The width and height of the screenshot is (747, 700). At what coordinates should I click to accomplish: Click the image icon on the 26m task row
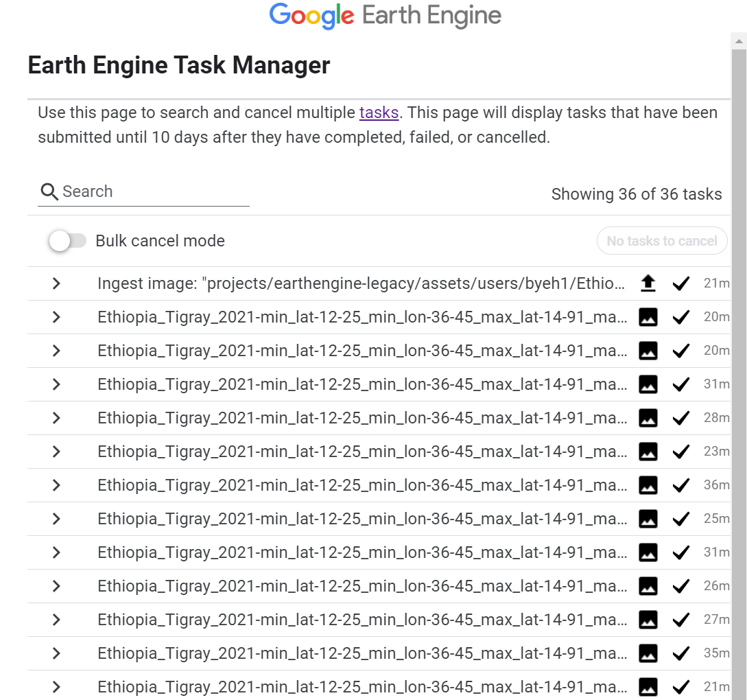click(x=648, y=585)
